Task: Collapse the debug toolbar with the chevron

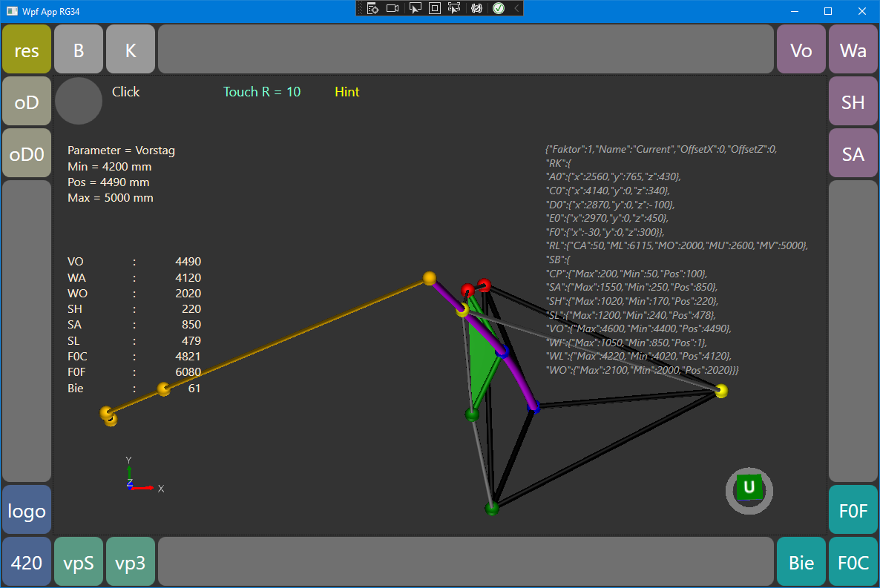Action: (x=516, y=8)
